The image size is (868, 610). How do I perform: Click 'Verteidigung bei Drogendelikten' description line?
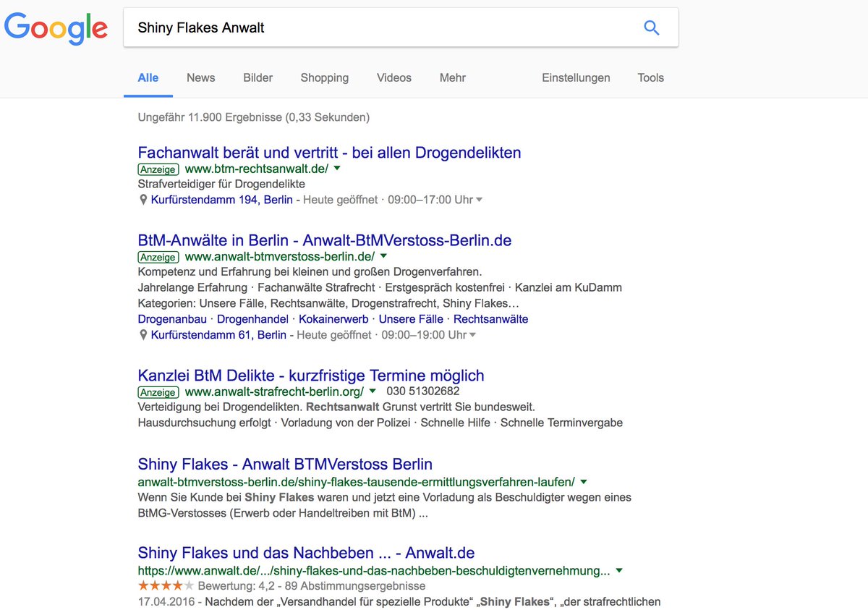tap(336, 407)
